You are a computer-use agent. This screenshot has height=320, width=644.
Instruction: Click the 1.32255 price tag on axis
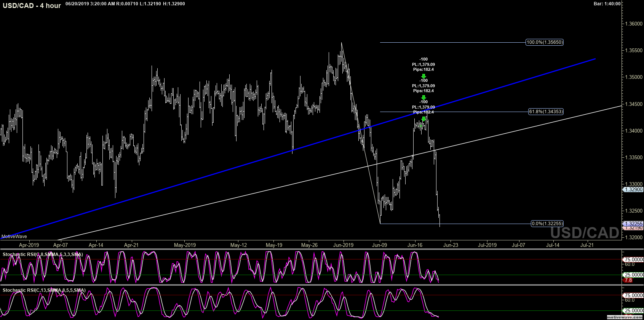(x=633, y=224)
